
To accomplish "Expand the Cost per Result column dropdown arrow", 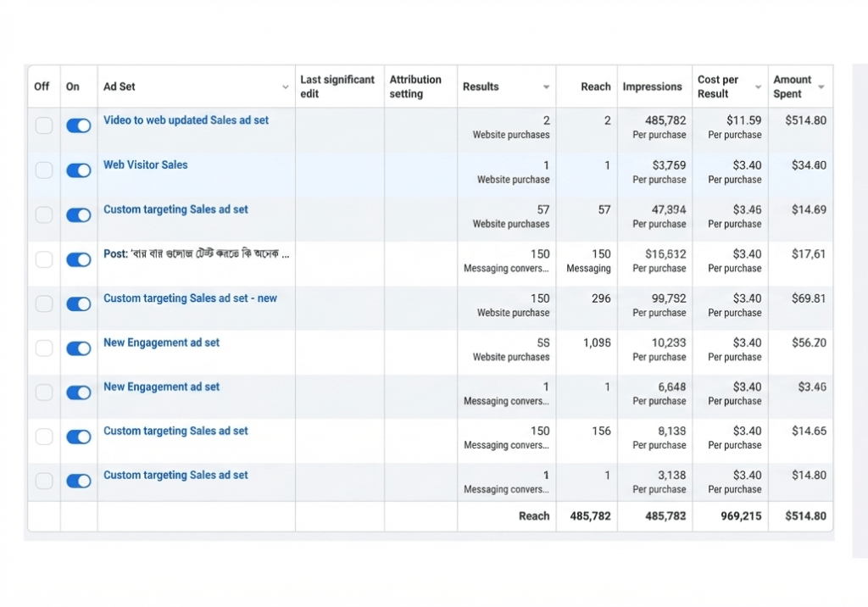I will 758,87.
